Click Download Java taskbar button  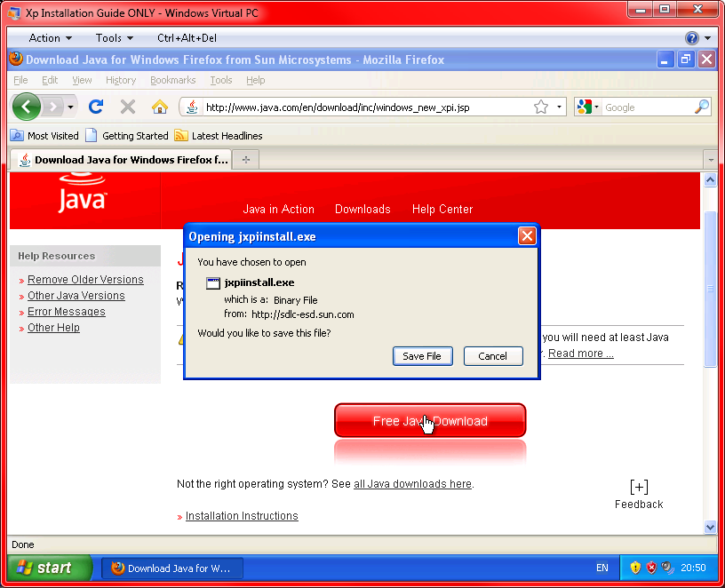coord(172,568)
